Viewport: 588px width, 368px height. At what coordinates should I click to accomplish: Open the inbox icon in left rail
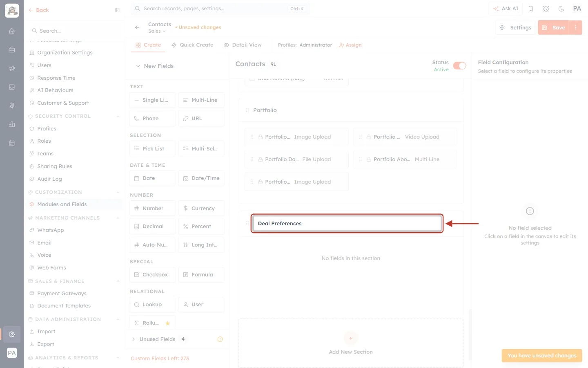(x=12, y=87)
